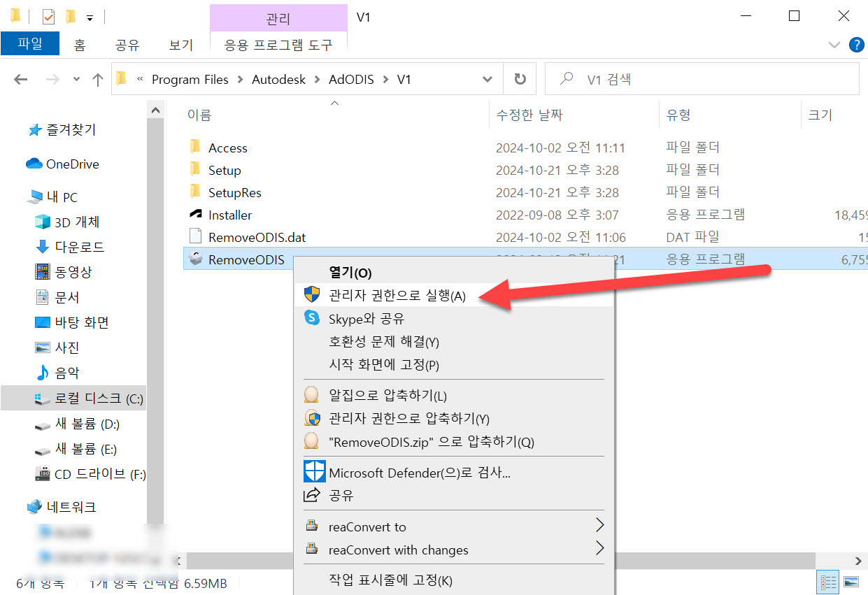Click horizontal scrollbar right arrow

(859, 561)
